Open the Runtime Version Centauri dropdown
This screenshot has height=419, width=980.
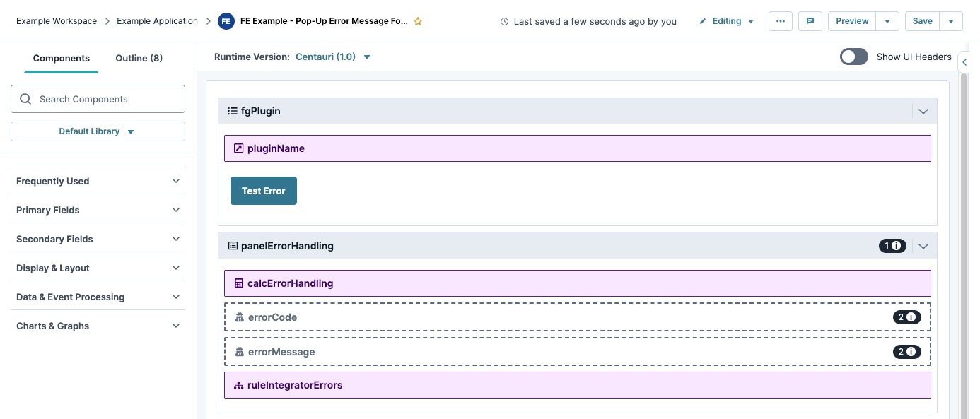[x=333, y=57]
